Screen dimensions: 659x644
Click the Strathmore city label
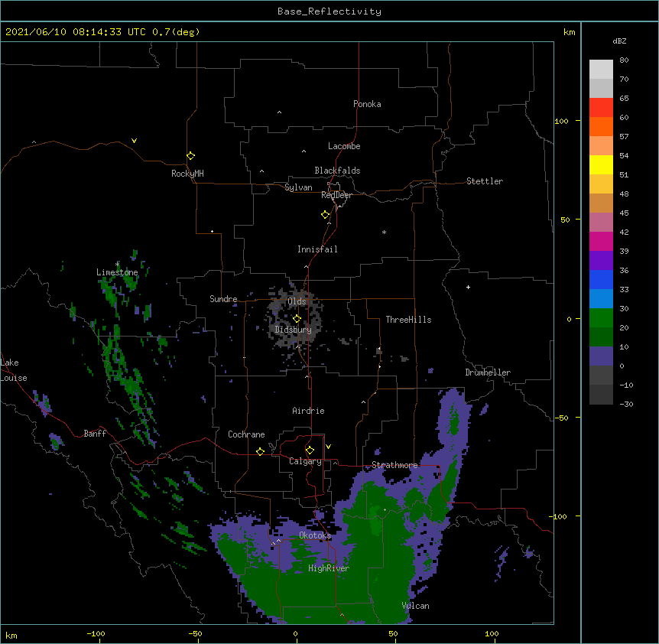(x=394, y=465)
